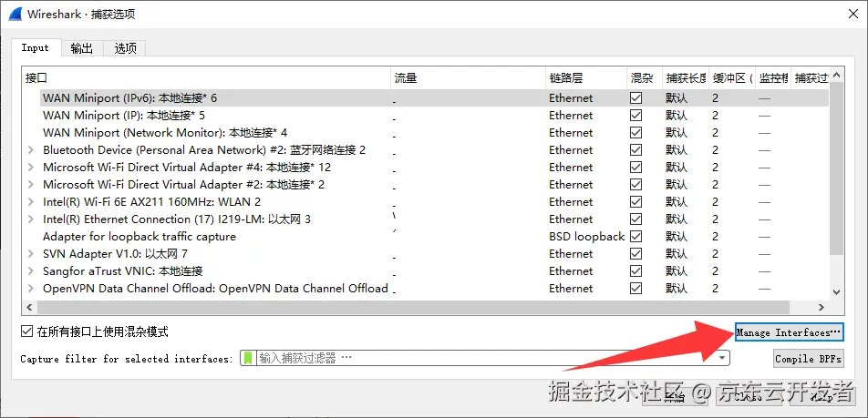Image resolution: width=868 pixels, height=418 pixels.
Task: Click the Compile BPFs button
Action: click(808, 359)
